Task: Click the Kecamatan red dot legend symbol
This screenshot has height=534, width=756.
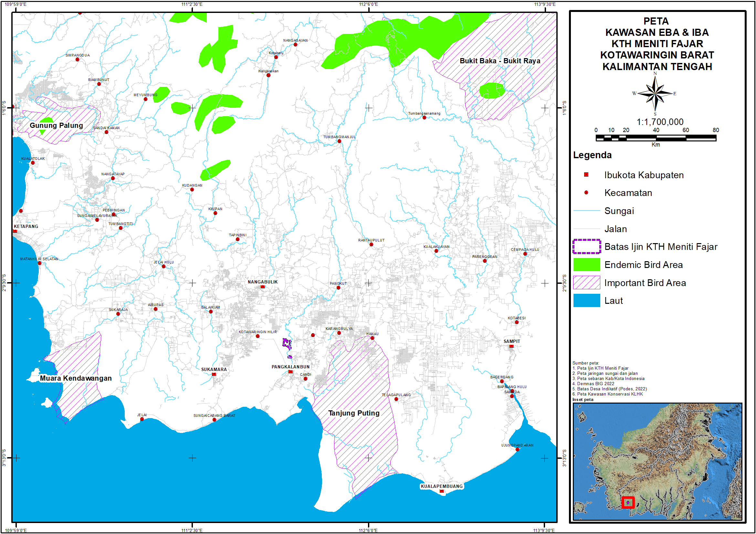Action: point(586,192)
